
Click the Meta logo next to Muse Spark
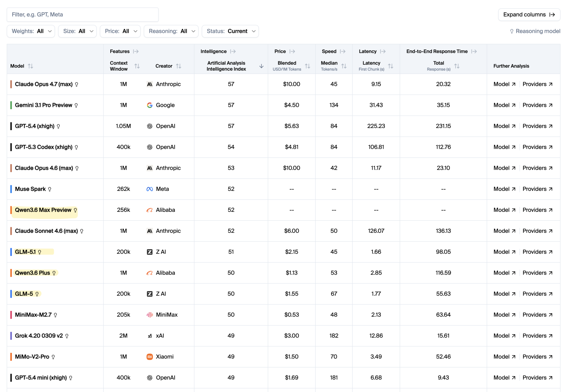pyautogui.click(x=150, y=189)
